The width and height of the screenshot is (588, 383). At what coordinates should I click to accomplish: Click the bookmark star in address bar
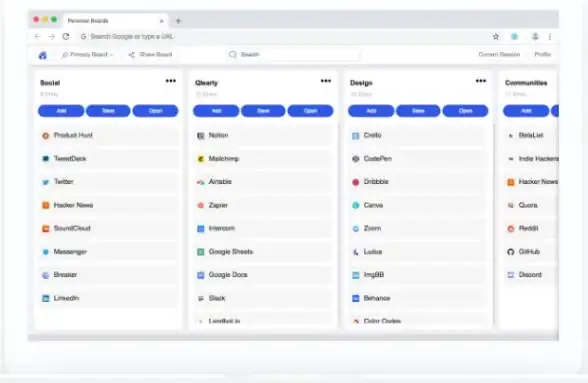click(x=496, y=37)
